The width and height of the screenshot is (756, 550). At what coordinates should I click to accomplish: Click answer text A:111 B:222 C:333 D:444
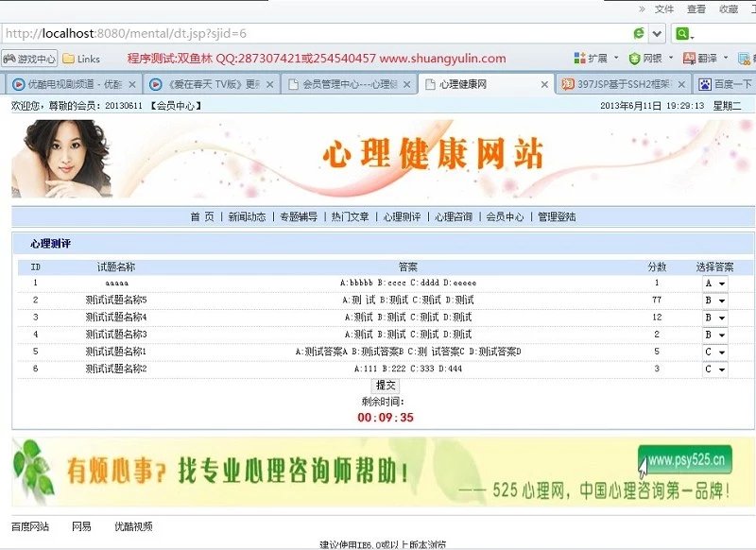click(x=408, y=369)
